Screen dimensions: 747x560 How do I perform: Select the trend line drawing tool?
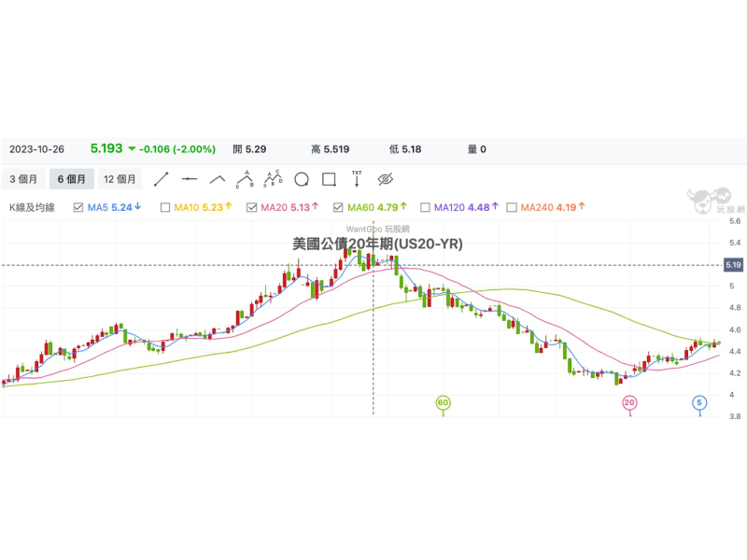click(x=161, y=179)
